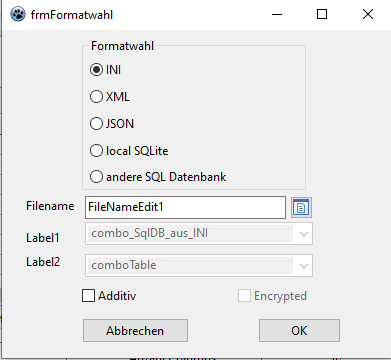
Task: Enable the Additiv checkbox
Action: click(x=88, y=296)
